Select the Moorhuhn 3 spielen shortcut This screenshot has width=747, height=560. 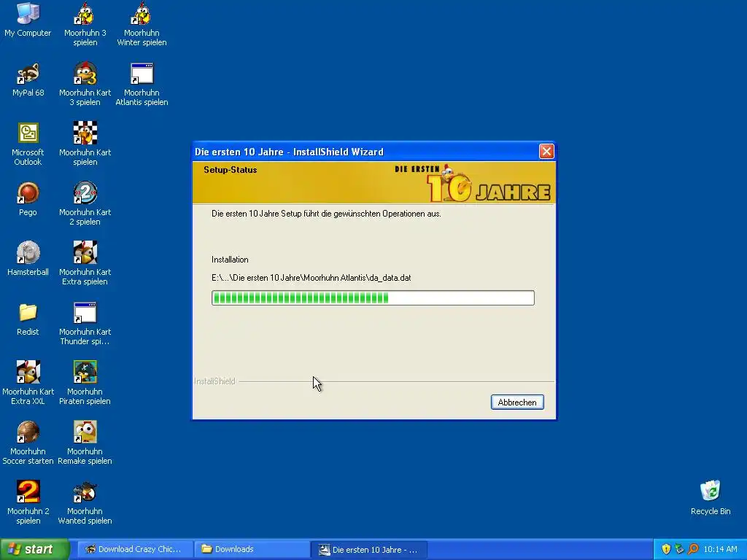[85, 24]
